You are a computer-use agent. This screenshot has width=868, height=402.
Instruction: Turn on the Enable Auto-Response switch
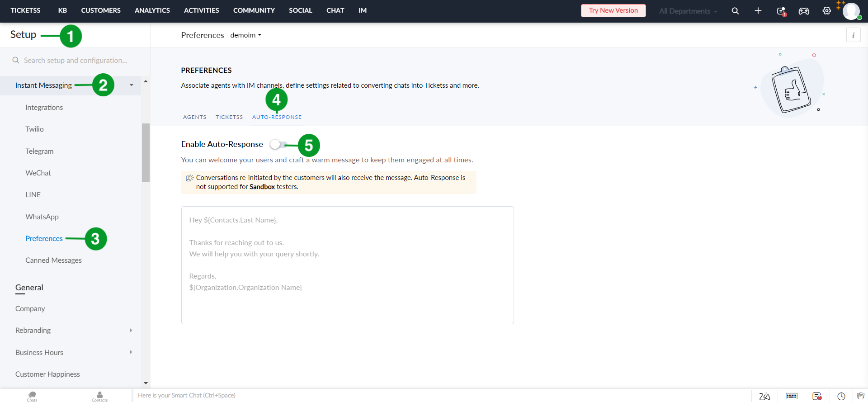pos(278,144)
